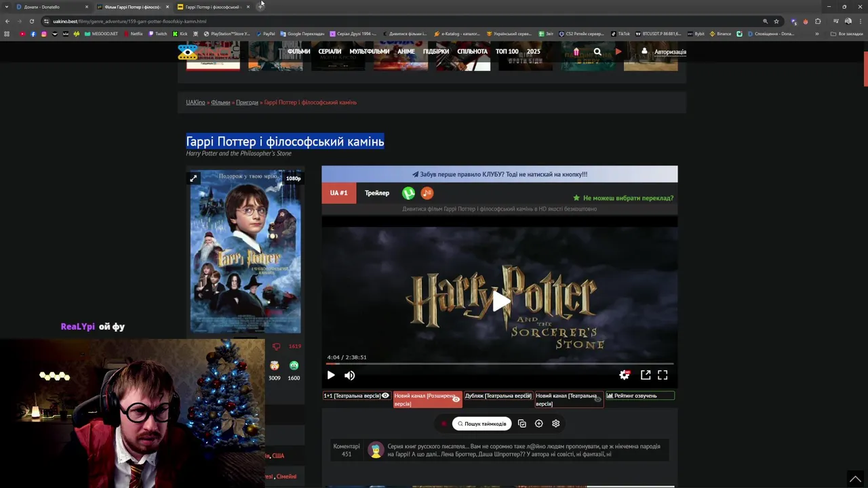Seek on the video progress bar
Screen dimensions: 868x488
click(x=500, y=364)
